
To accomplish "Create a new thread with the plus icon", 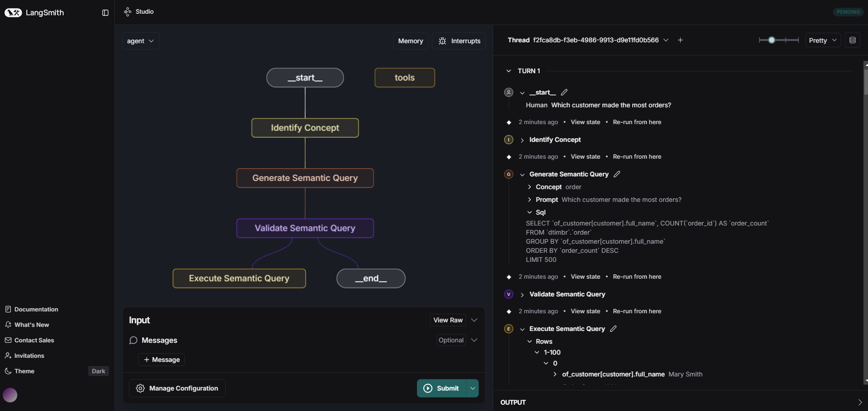I will pos(680,40).
